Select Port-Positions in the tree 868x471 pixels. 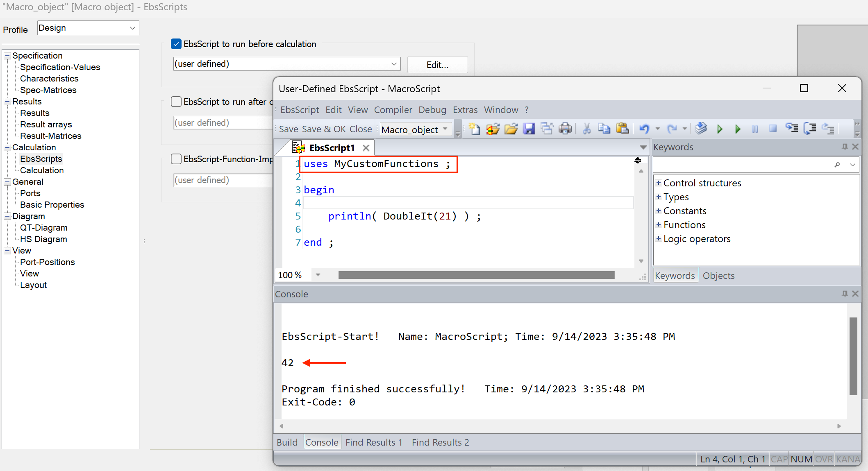pyautogui.click(x=48, y=262)
